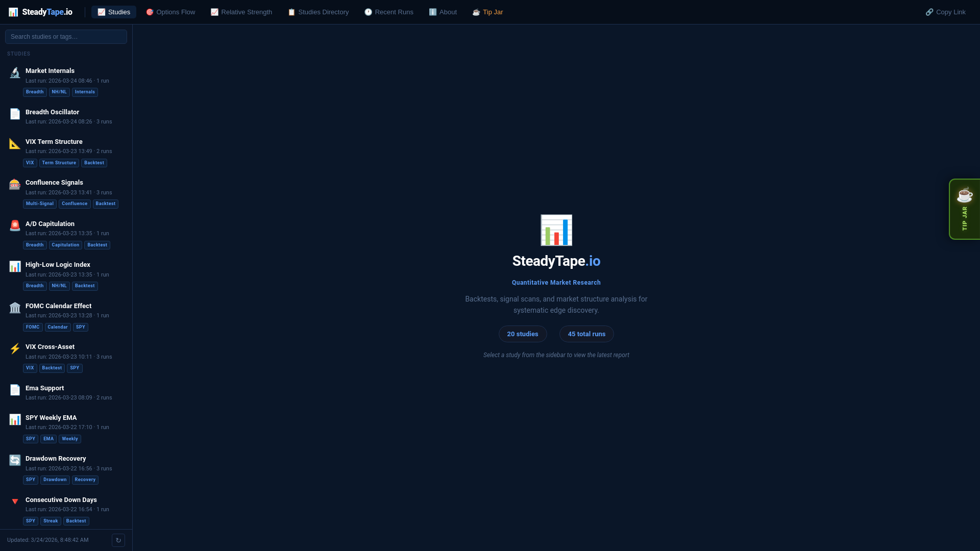Click the SPY Weekly EMA chart icon
Screen dimensions: 980x551
point(15,419)
